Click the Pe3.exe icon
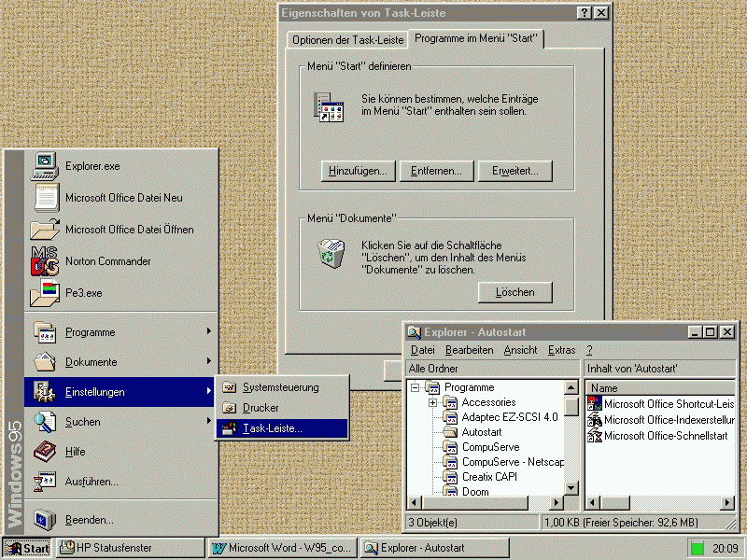747x560 pixels. [45, 292]
